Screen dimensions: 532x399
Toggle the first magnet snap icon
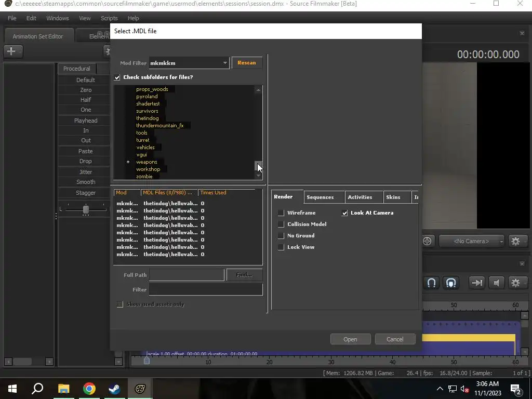tap(431, 283)
